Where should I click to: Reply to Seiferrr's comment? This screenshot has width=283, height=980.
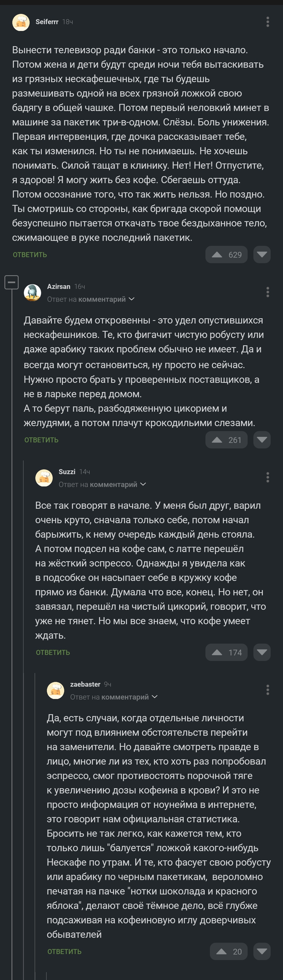click(30, 255)
